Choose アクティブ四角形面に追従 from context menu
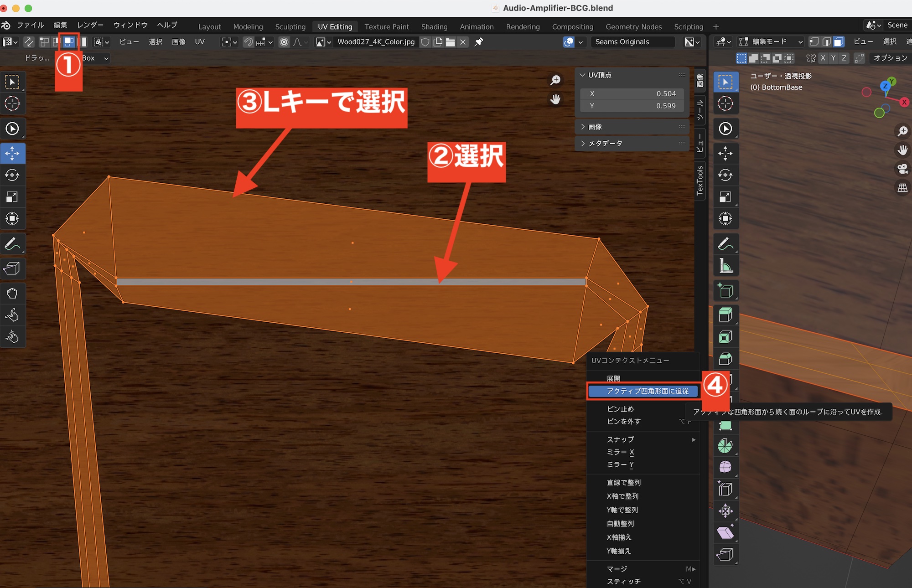 (x=647, y=391)
